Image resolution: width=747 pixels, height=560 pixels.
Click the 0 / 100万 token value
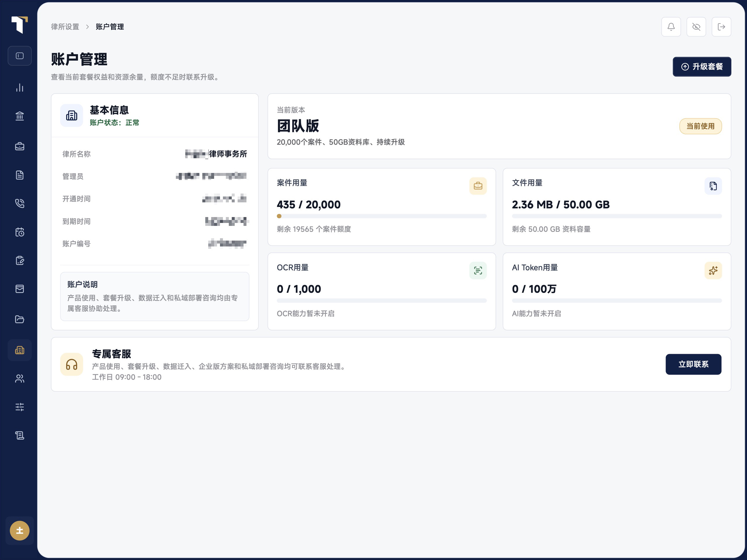click(534, 289)
